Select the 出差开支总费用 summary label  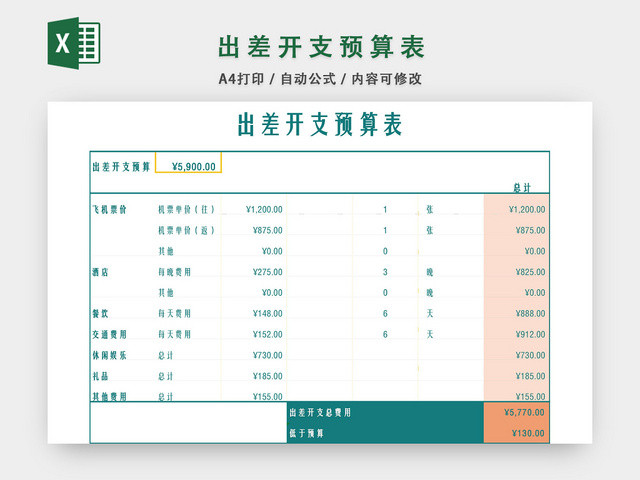320,413
